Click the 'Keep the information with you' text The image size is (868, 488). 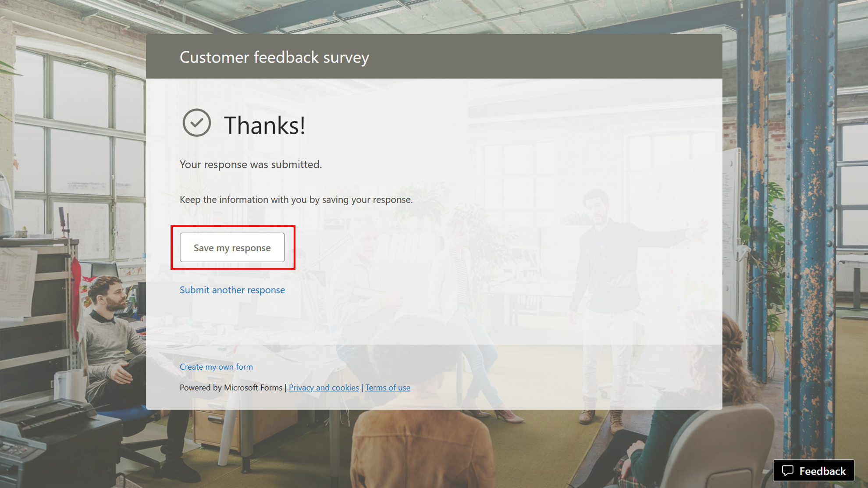point(296,199)
